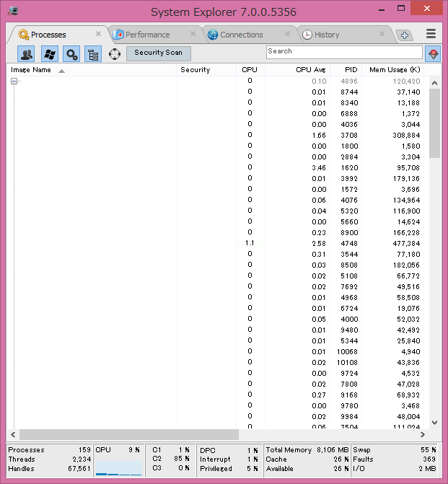Click into the Search field
The width and height of the screenshot is (448, 484).
point(344,52)
